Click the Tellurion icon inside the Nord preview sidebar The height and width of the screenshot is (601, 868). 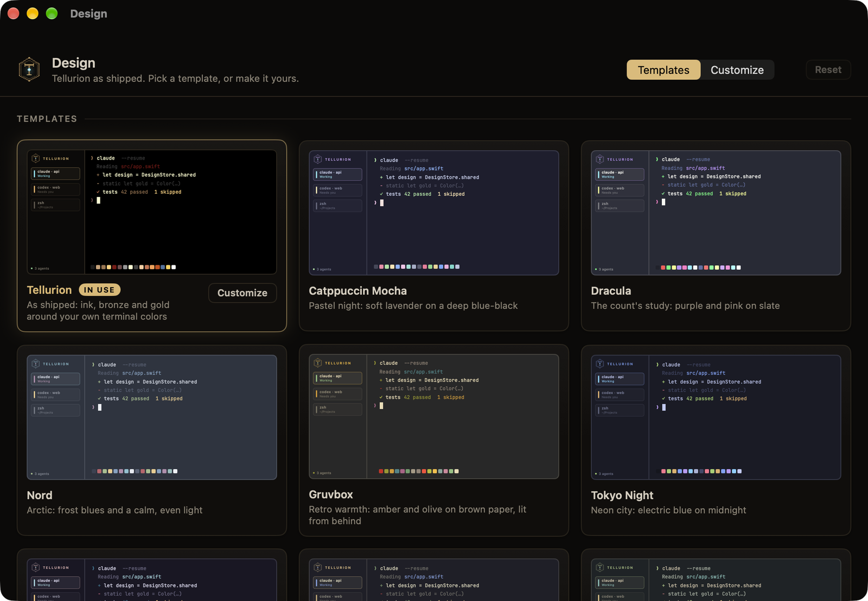coord(36,364)
